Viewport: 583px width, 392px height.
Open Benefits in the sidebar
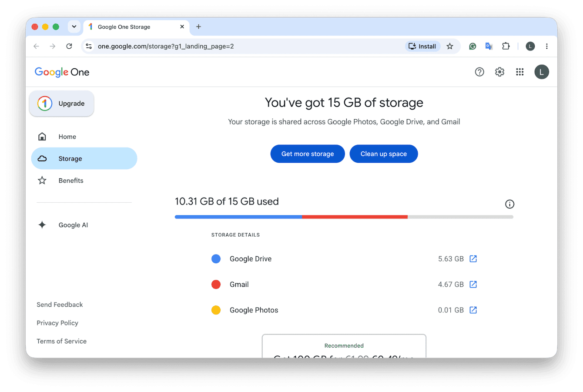pyautogui.click(x=84, y=181)
